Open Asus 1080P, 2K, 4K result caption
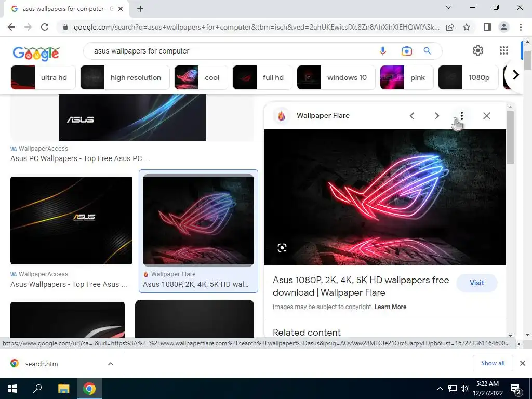 [x=195, y=284]
